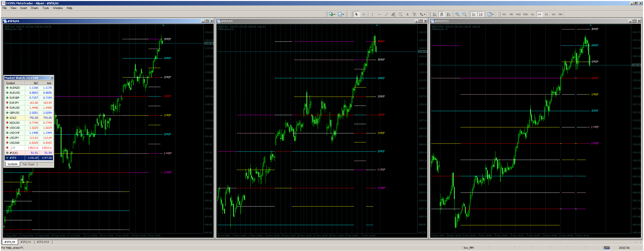Image resolution: width=644 pixels, height=251 pixels.
Task: Select the horizontal line tool
Action: (379, 14)
